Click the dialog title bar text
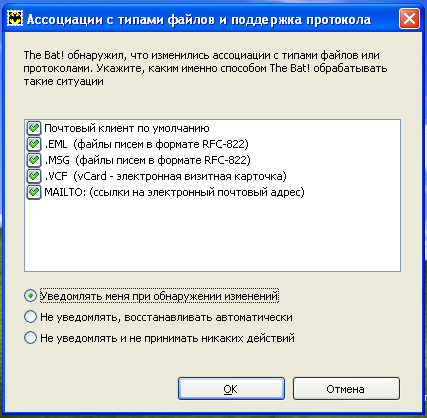427x418 pixels. pyautogui.click(x=199, y=20)
